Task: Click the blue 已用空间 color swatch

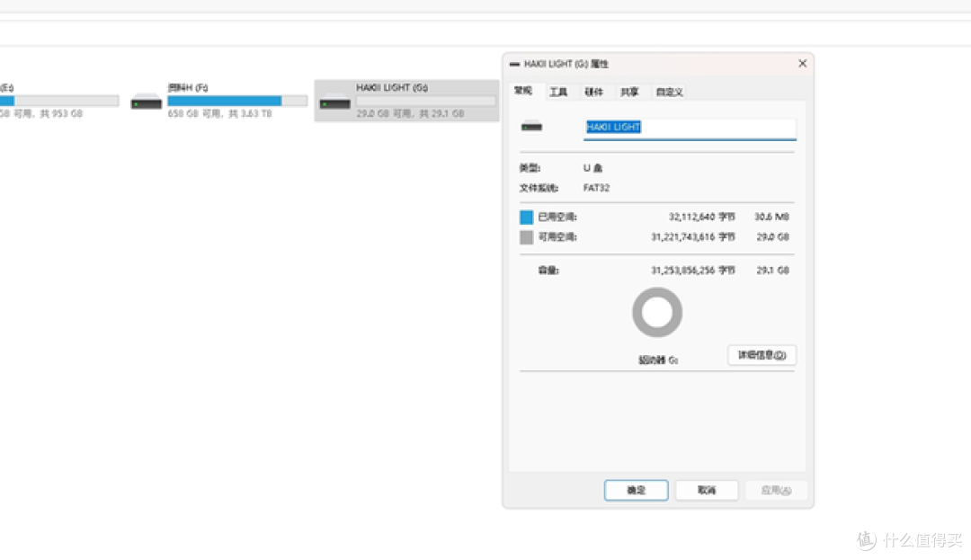Action: [526, 218]
